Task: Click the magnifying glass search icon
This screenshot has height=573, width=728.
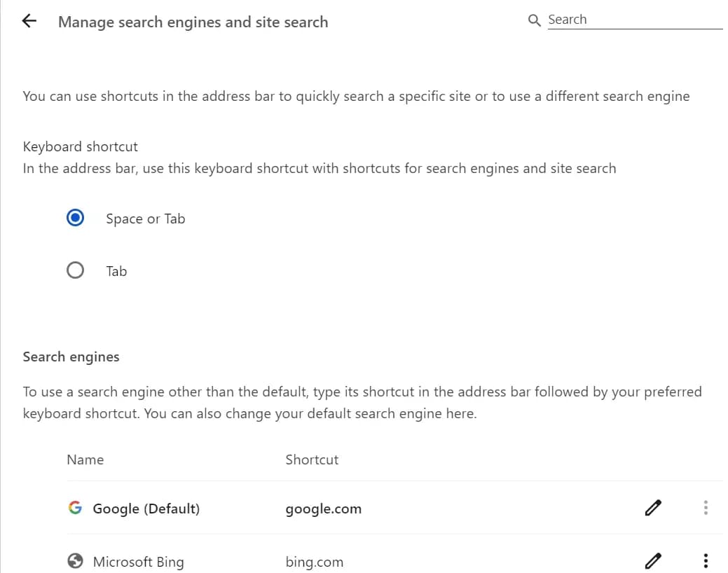Action: click(535, 20)
